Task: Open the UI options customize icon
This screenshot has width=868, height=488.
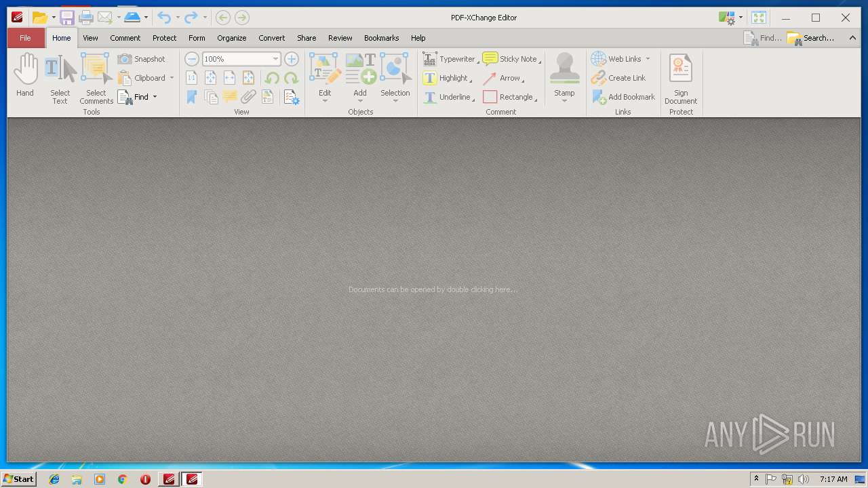Action: point(727,18)
